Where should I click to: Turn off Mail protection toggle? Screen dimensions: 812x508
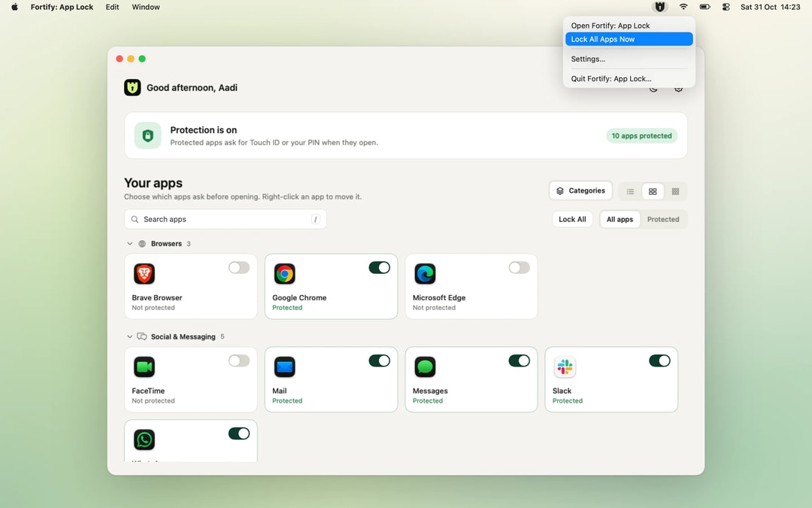(379, 360)
